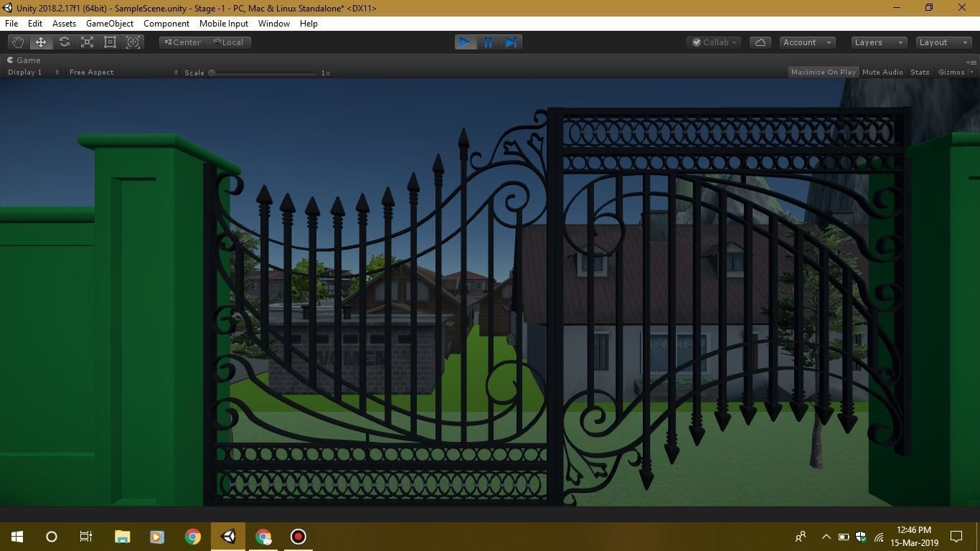
Task: Open the Free Aspect dropdown
Action: tap(123, 72)
